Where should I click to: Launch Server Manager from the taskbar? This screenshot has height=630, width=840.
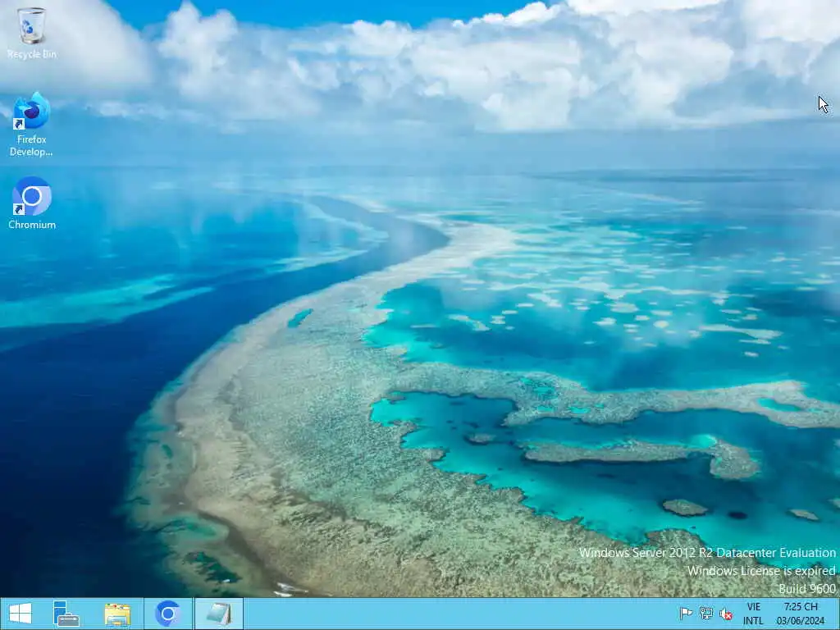66,614
